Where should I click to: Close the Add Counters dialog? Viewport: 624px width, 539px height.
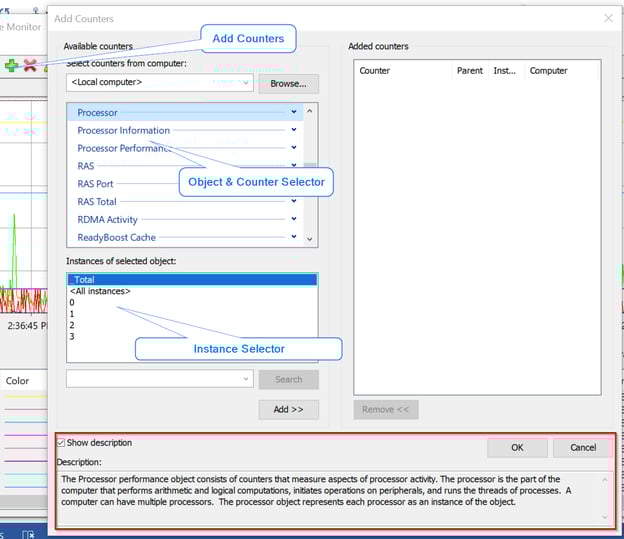608,18
